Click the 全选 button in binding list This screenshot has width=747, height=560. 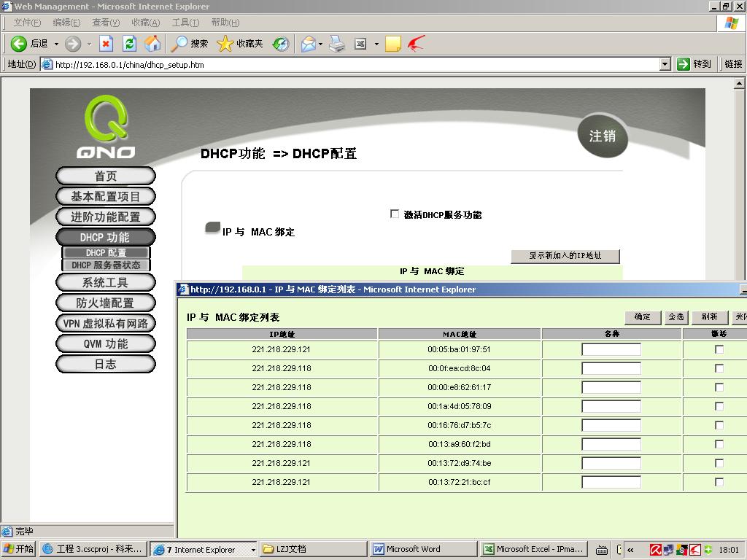[x=676, y=317]
